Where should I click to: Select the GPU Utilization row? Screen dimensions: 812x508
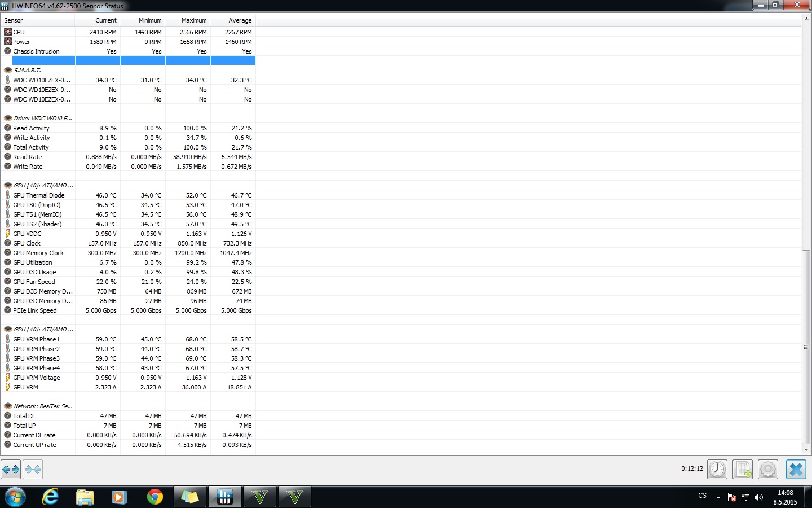128,262
